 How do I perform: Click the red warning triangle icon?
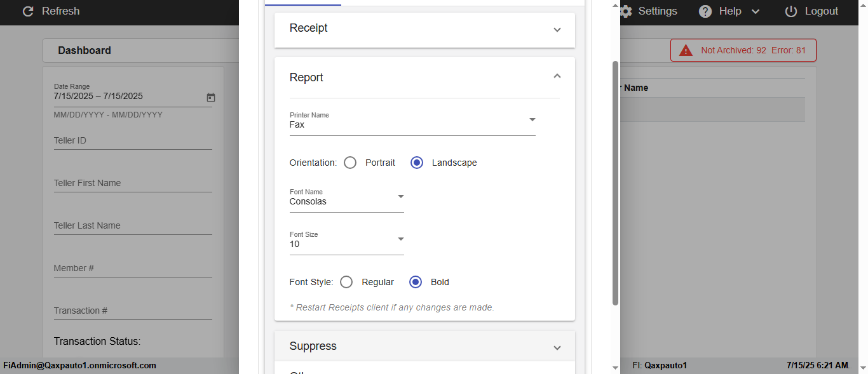coord(686,50)
